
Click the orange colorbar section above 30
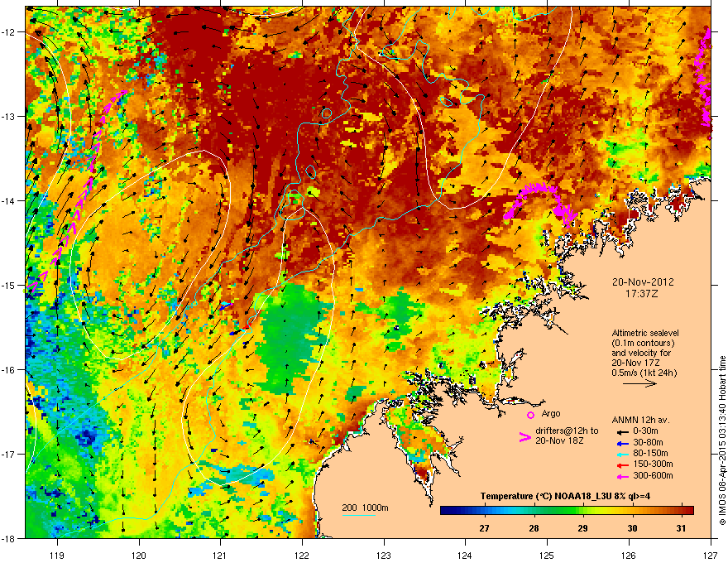(632, 511)
